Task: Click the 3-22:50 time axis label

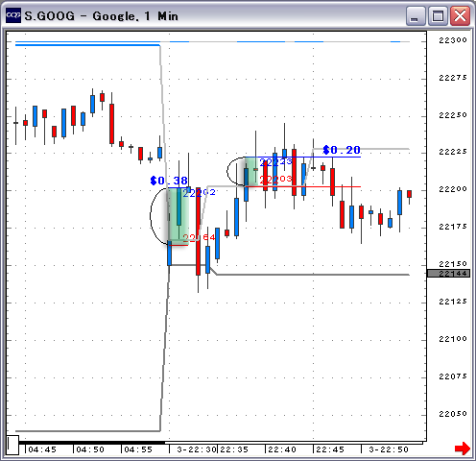Action: [389, 449]
